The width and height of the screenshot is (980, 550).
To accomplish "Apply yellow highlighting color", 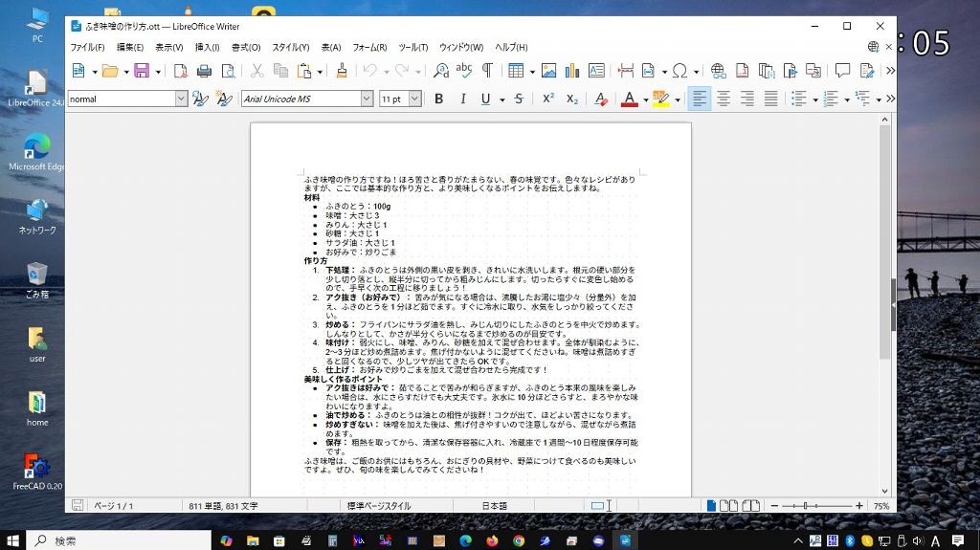I will pos(660,99).
